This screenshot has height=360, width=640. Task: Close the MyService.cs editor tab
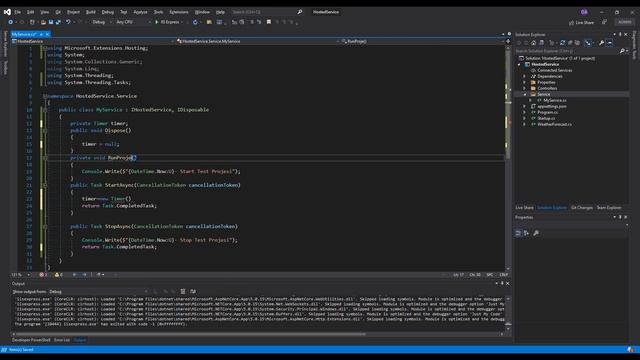(47, 34)
